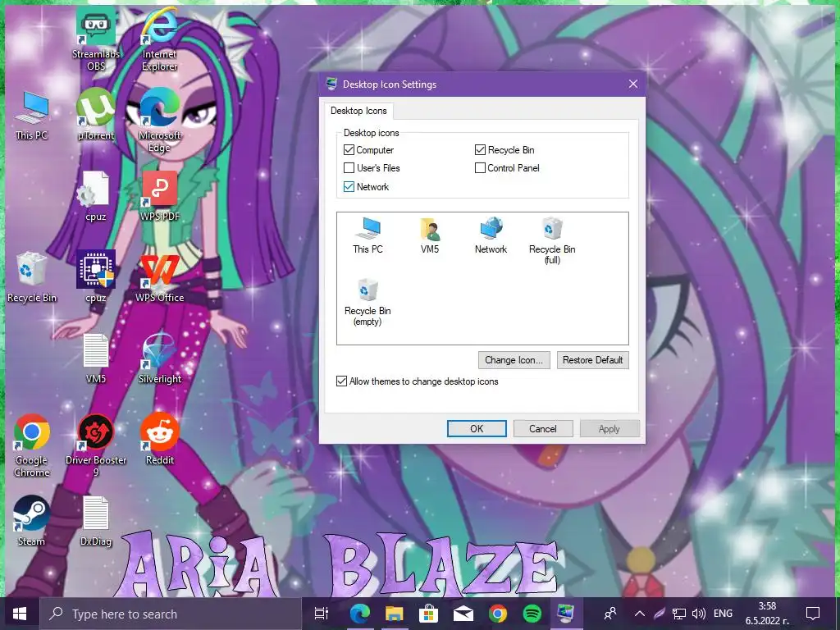Open Microsoft Edge desktop shortcut
The width and height of the screenshot is (840, 630).
(160, 121)
